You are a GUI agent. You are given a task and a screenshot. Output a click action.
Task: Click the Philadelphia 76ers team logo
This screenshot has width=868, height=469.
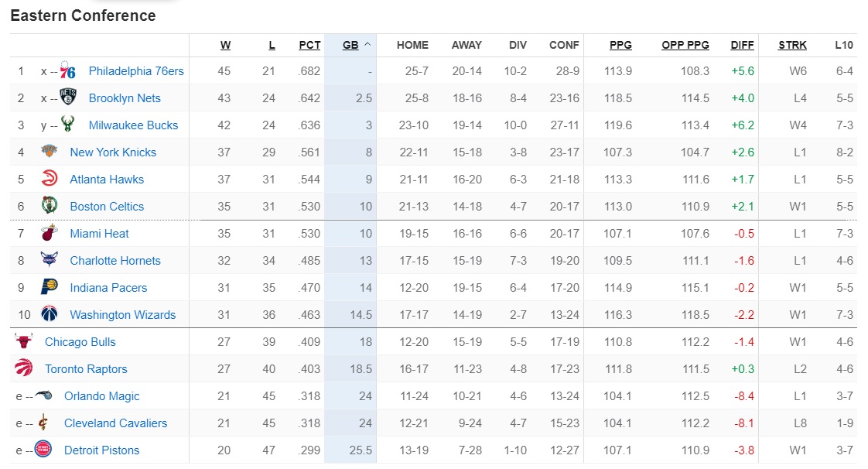[x=68, y=71]
